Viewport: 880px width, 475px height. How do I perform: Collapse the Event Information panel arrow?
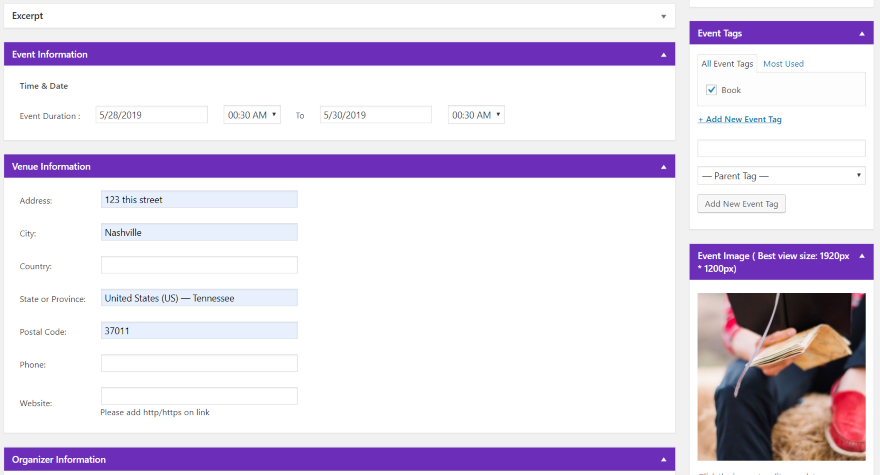(663, 54)
